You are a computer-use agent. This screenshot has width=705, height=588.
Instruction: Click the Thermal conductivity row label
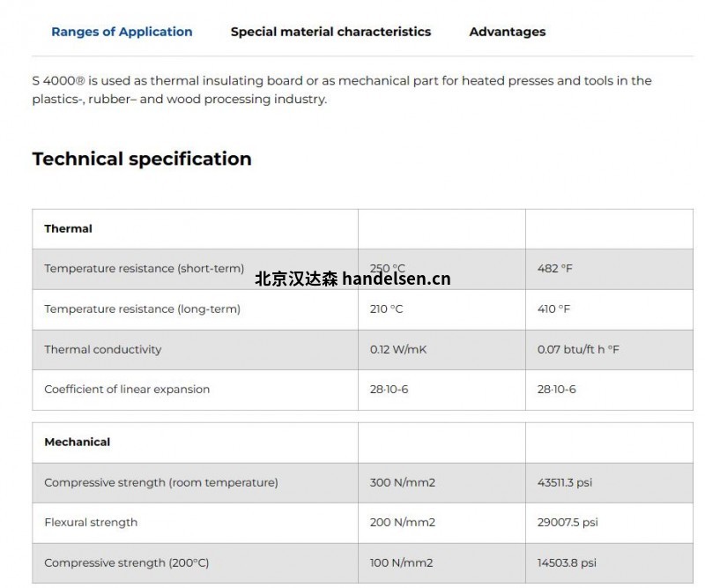(103, 349)
